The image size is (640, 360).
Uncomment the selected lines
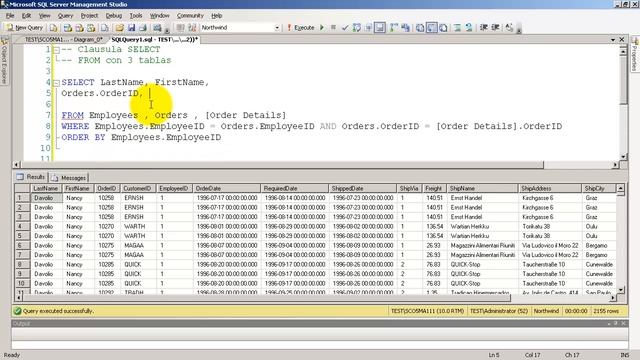click(x=469, y=28)
